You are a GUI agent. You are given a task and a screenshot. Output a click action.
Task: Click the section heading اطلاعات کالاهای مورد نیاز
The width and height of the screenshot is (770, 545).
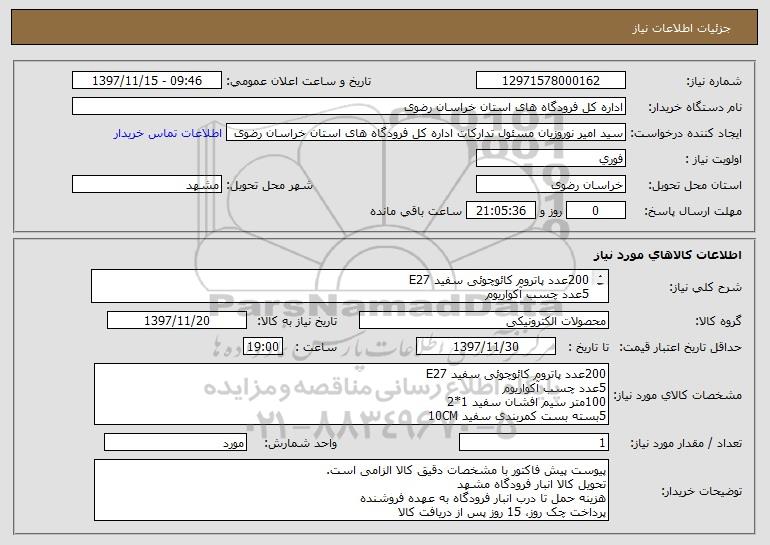668,255
